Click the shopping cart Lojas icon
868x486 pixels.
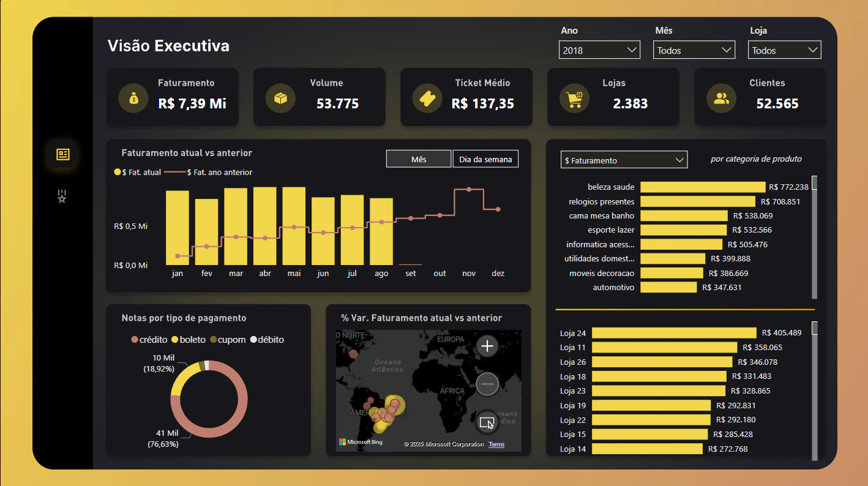point(574,98)
